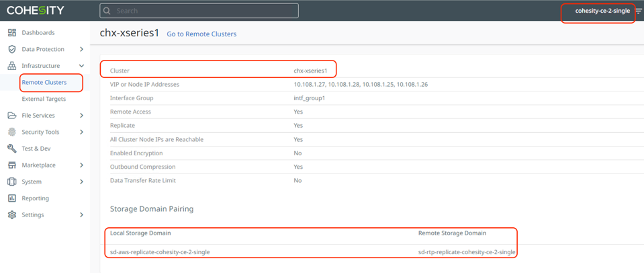Open the Test & Dev menu item
Viewport: 644px width, 273px height.
pos(36,149)
